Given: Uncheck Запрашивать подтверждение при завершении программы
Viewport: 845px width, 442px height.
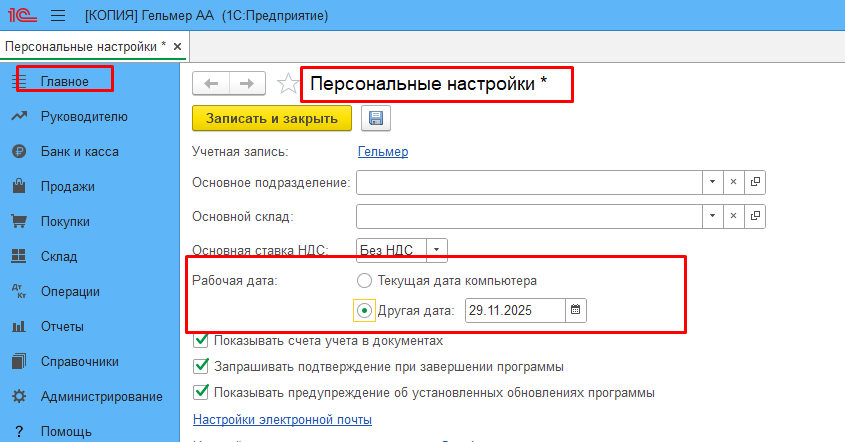Looking at the screenshot, I should 201,366.
